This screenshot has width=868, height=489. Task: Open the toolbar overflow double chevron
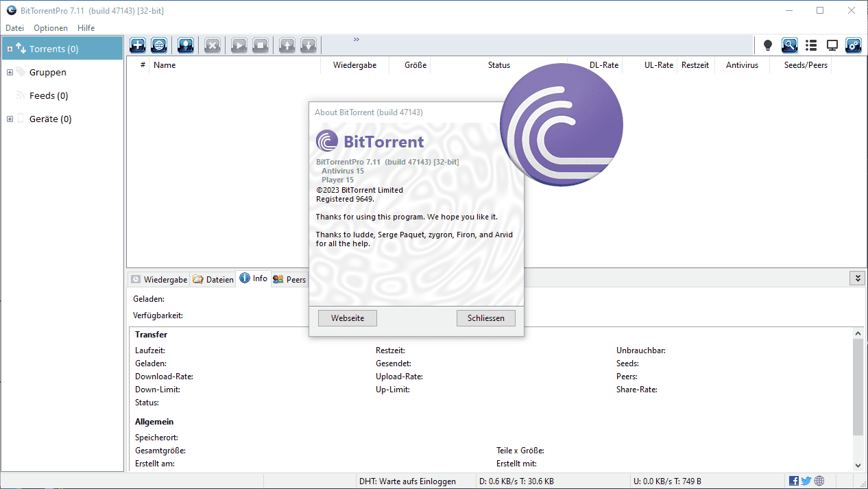pyautogui.click(x=357, y=40)
